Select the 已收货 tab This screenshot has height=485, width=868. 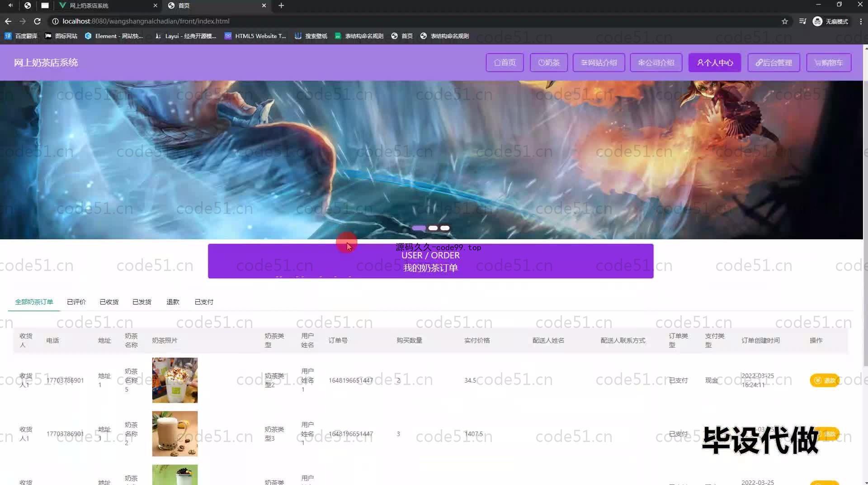pyautogui.click(x=109, y=302)
